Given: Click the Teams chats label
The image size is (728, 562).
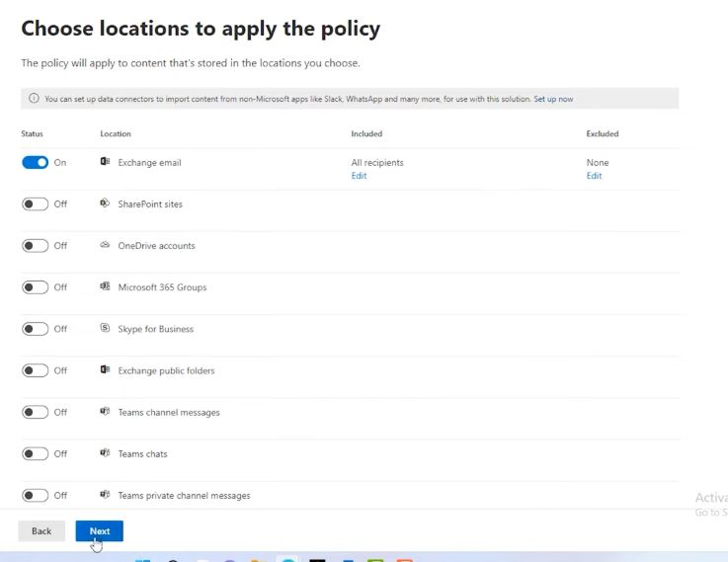Looking at the screenshot, I should tap(142, 454).
